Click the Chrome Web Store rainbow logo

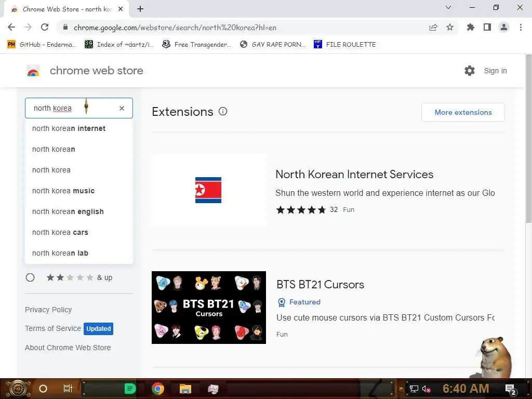coord(33,71)
